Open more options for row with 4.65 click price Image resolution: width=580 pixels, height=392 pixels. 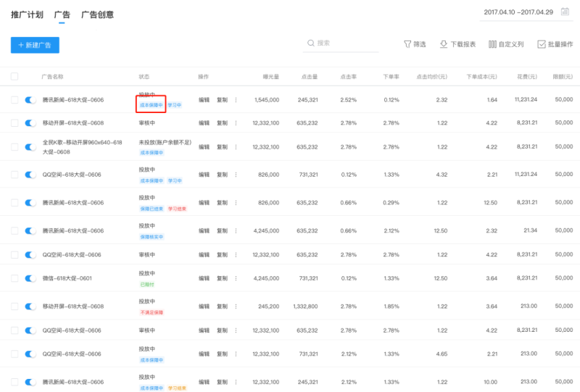[236, 354]
